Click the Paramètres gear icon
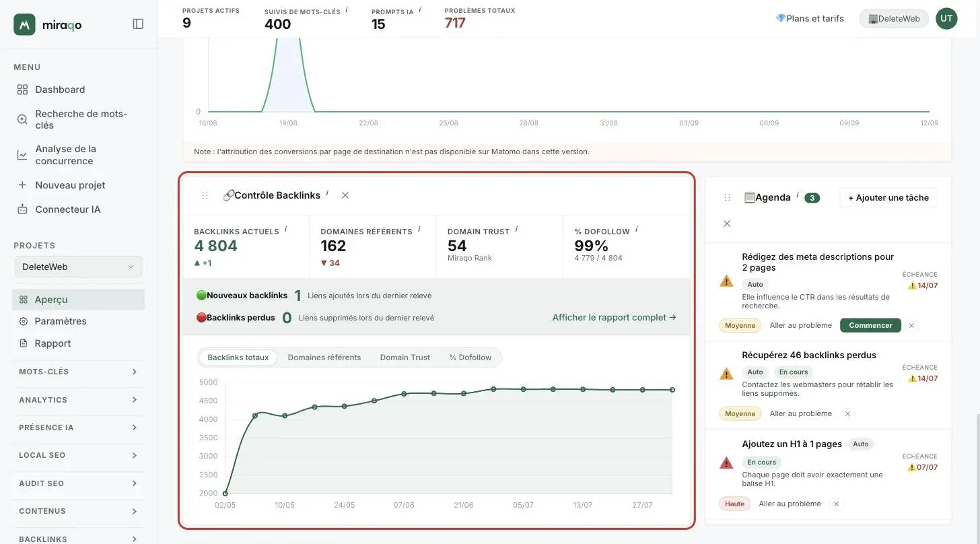This screenshot has height=544, width=980. tap(24, 321)
